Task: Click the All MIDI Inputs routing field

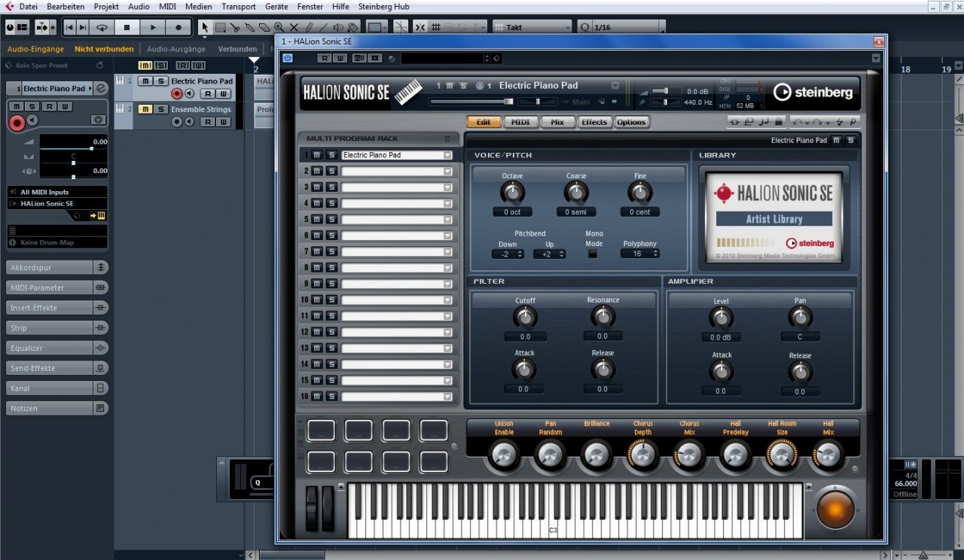Action: (x=56, y=192)
